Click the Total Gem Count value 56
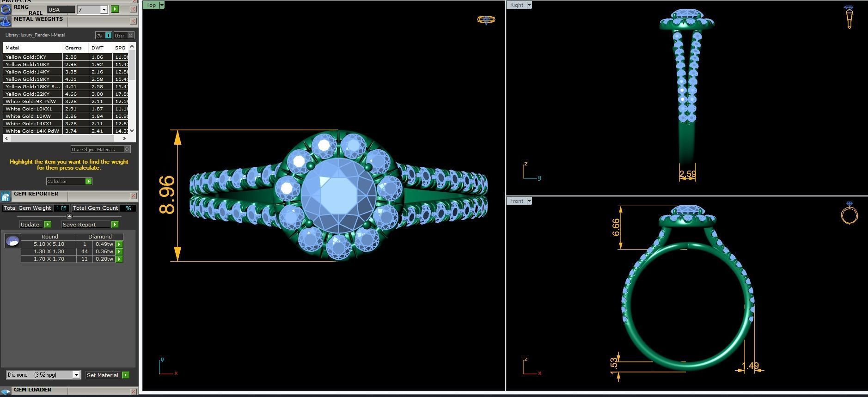Screen dimensions: 868x397 pos(128,208)
